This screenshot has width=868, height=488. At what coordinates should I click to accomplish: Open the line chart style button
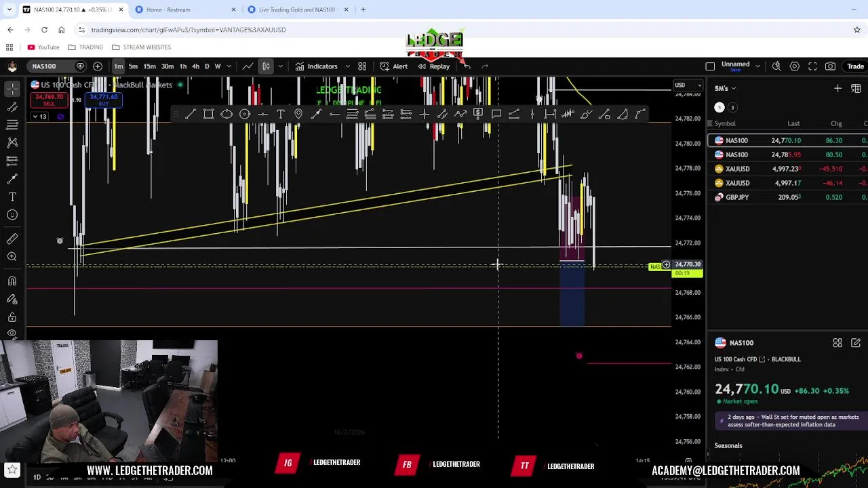[248, 66]
